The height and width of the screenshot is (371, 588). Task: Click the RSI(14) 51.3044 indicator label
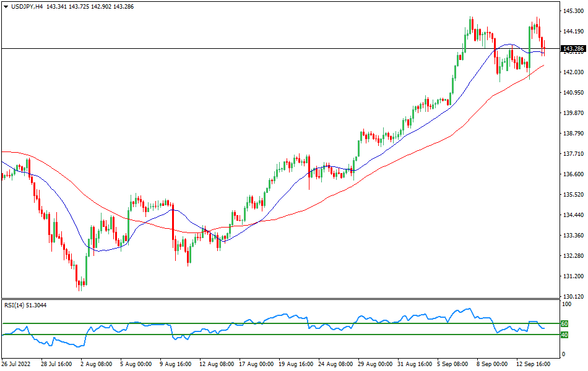point(29,305)
